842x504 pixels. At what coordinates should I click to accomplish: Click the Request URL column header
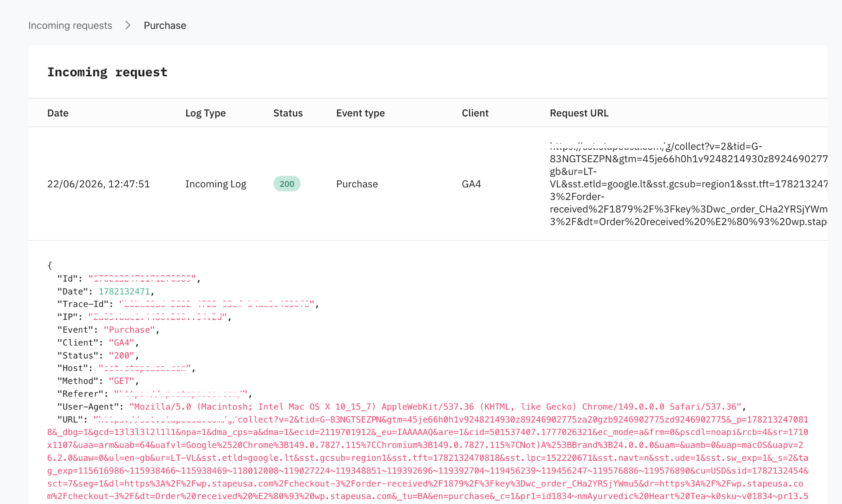[579, 113]
